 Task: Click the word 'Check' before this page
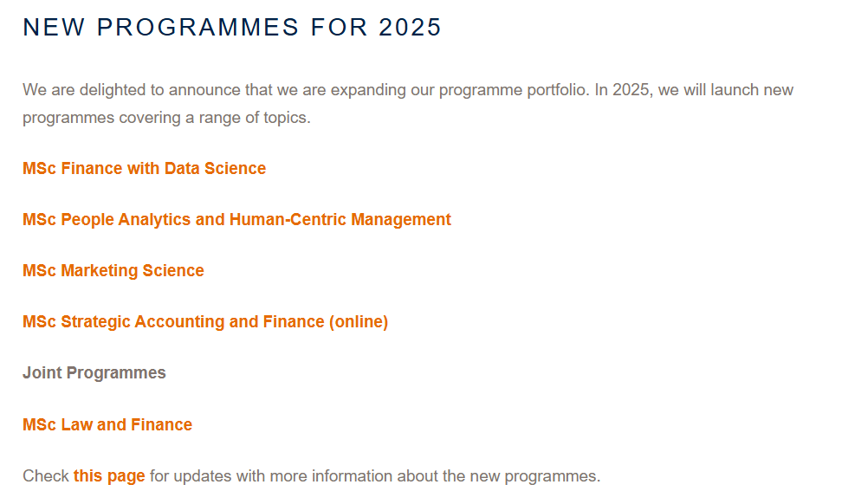[x=45, y=476]
